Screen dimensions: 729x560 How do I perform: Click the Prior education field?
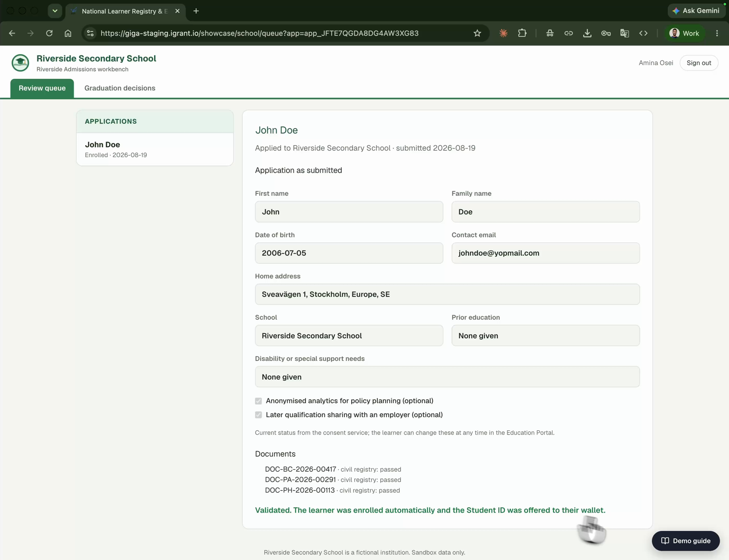pos(545,336)
